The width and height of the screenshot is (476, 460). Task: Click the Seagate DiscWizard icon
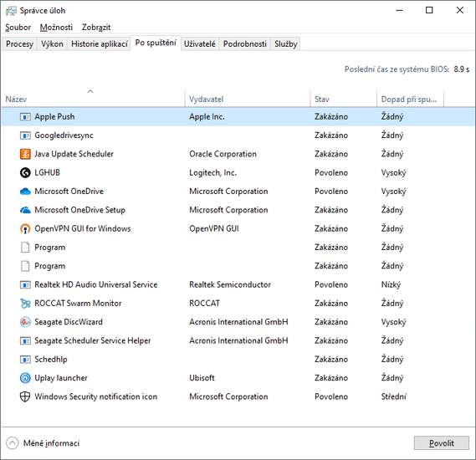click(25, 322)
